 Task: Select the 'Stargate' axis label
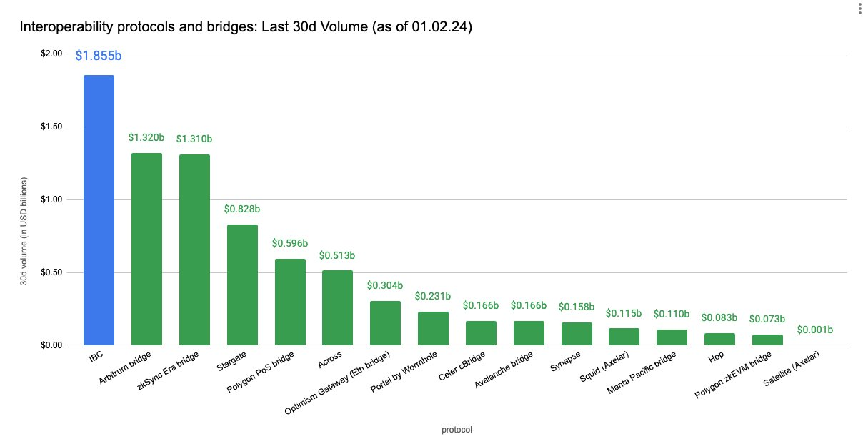tap(231, 360)
